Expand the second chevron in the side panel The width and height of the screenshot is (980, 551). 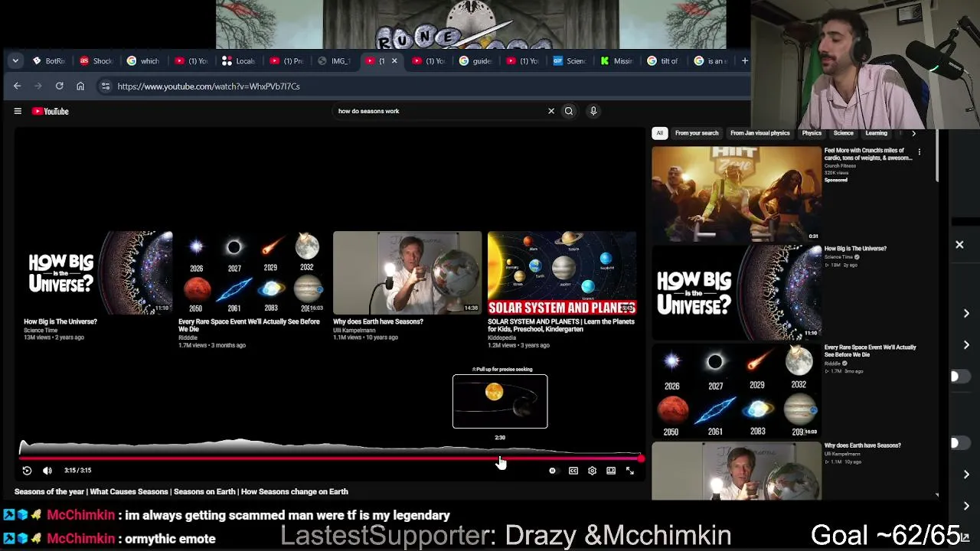pyautogui.click(x=966, y=345)
